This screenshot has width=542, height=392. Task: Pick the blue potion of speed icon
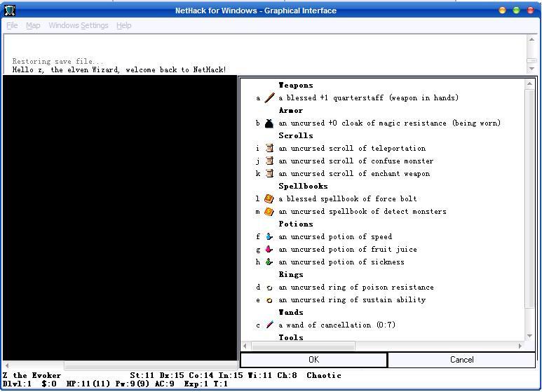(269, 237)
